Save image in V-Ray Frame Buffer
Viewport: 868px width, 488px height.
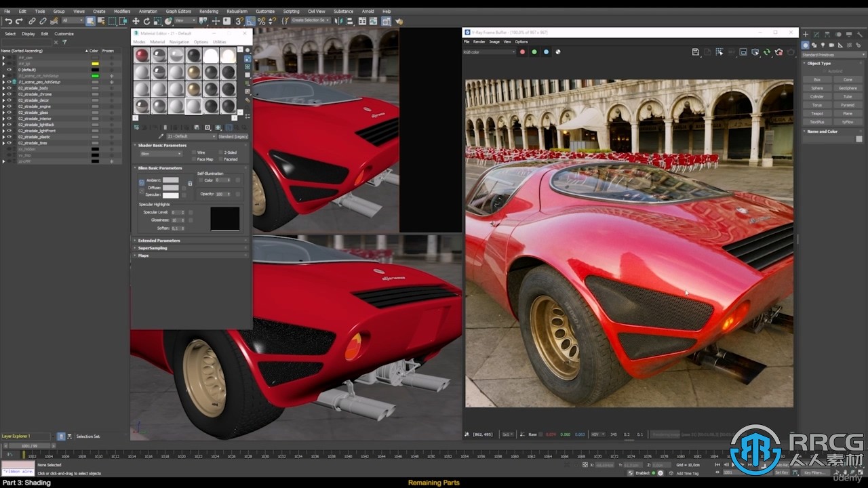point(696,52)
